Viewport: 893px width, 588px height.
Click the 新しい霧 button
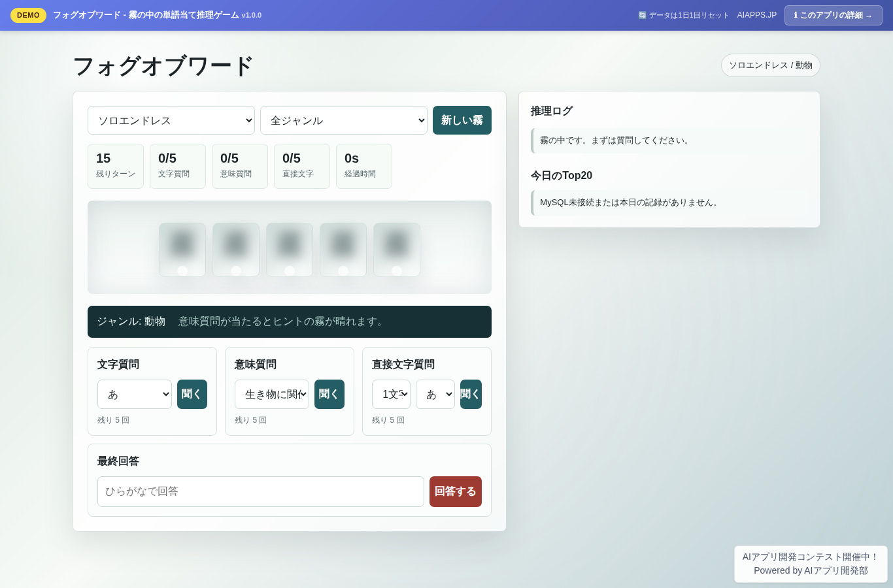[x=462, y=120]
